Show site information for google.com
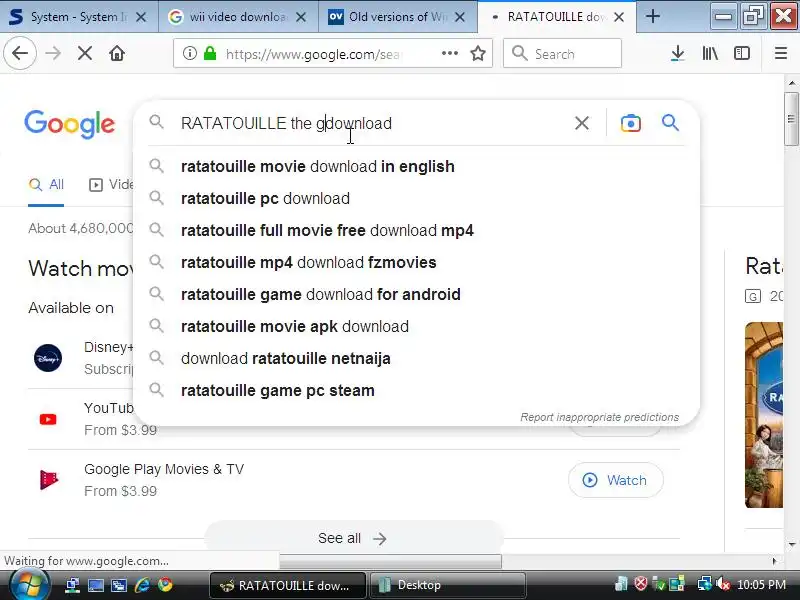Image resolution: width=800 pixels, height=600 pixels. point(189,53)
